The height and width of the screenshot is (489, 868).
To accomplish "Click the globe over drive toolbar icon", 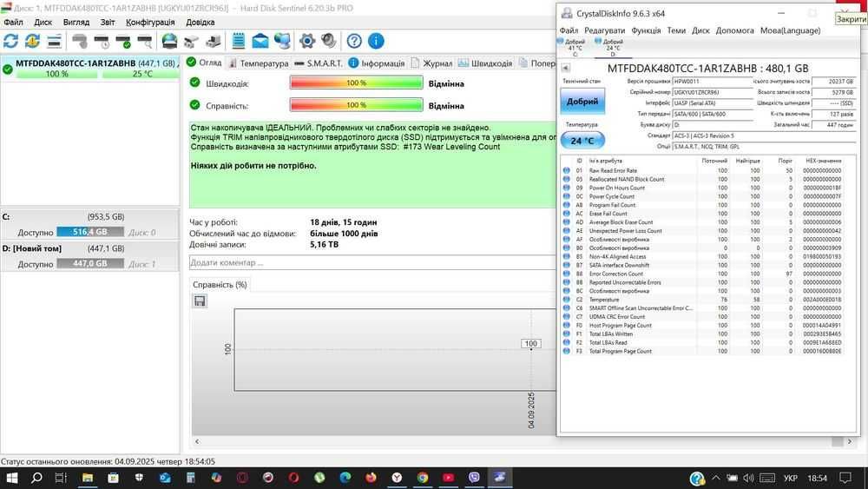I will [169, 41].
